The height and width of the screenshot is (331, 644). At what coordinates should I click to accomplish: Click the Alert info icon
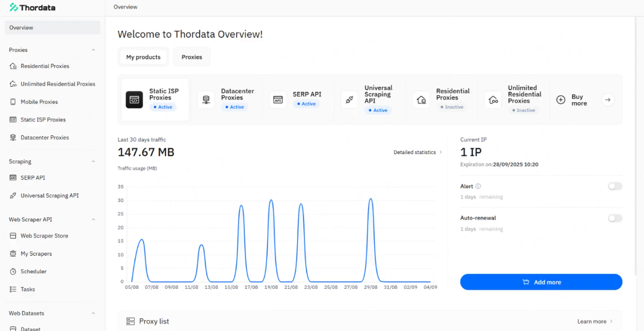(478, 187)
